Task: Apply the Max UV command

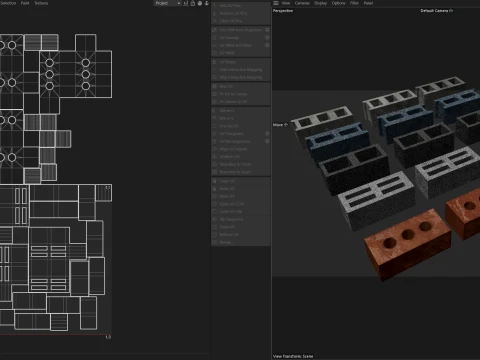Action: [241, 86]
